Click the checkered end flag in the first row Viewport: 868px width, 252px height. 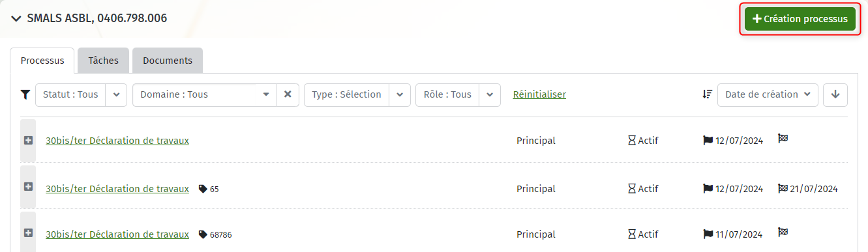click(783, 139)
